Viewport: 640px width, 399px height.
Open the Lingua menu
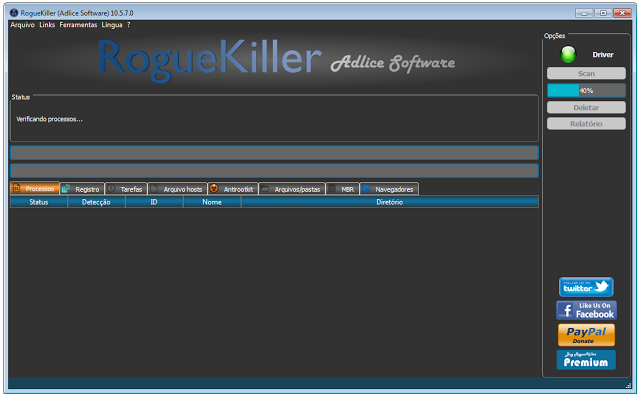(x=112, y=25)
